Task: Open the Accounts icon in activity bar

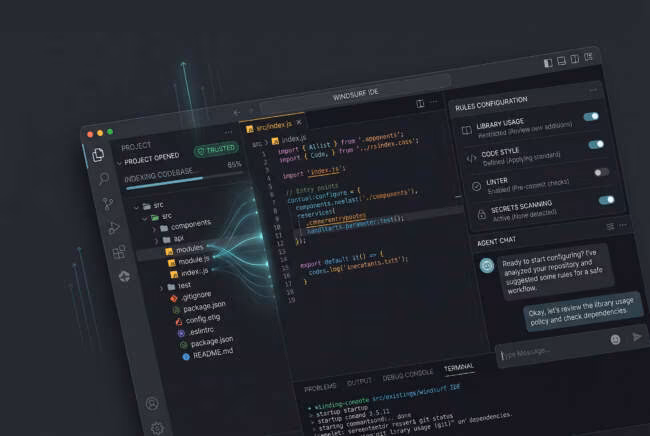Action: [152, 403]
